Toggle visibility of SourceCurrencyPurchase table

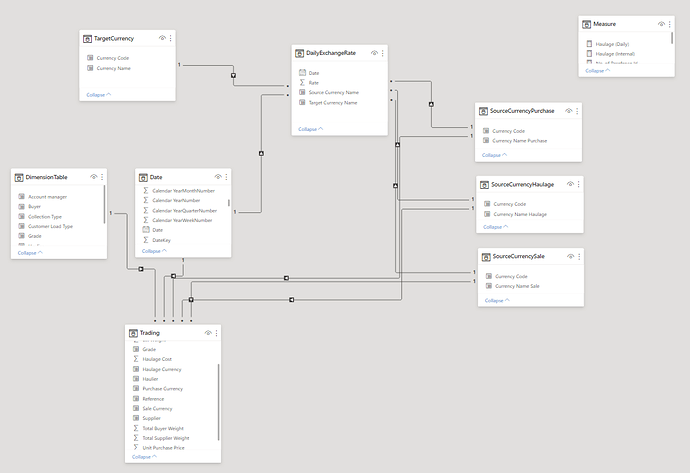pyautogui.click(x=569, y=111)
